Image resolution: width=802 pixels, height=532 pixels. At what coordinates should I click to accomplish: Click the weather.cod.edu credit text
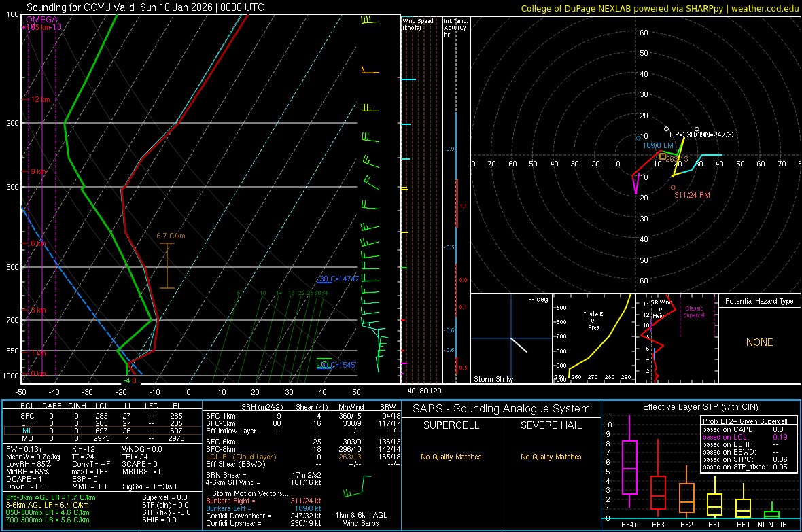pyautogui.click(x=765, y=8)
